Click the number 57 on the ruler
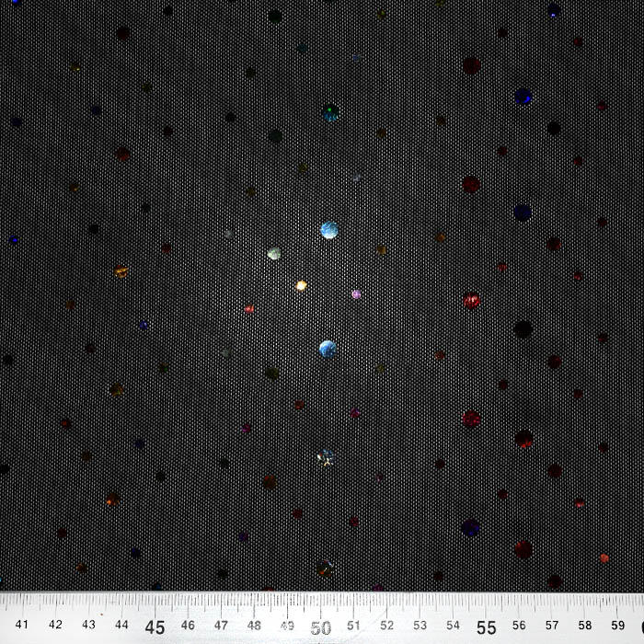 (552, 625)
